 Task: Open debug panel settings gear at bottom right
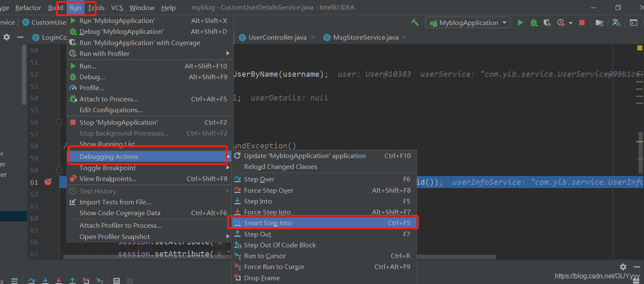click(623, 266)
